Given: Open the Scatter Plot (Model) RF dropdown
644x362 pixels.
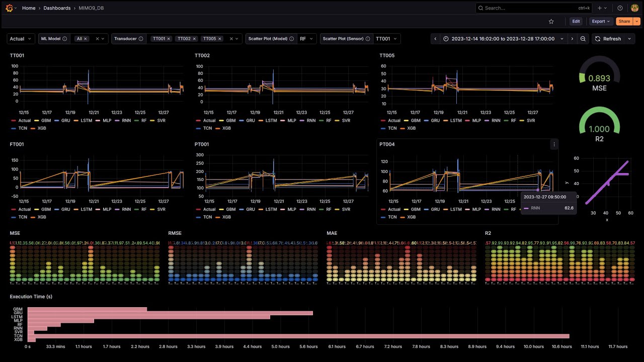Looking at the screenshot, I should (306, 39).
